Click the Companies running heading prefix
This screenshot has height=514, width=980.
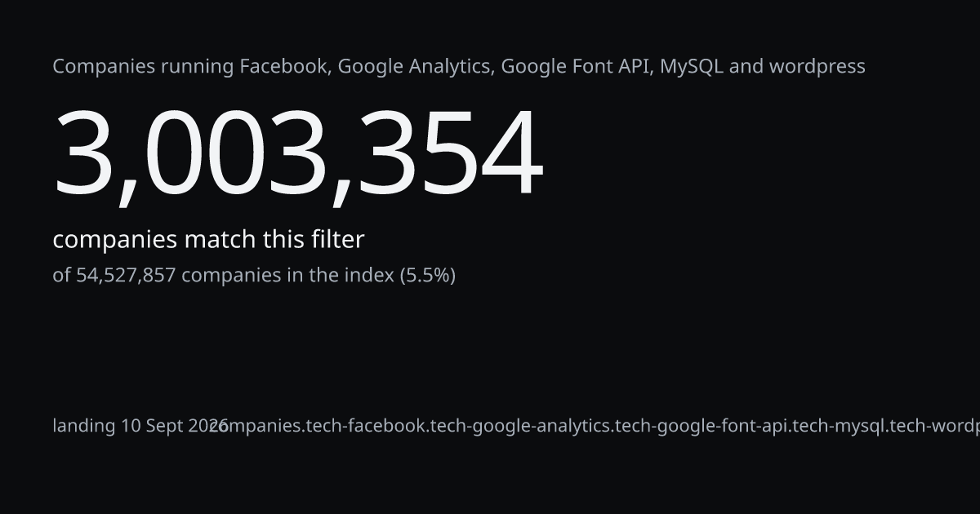[x=143, y=67]
